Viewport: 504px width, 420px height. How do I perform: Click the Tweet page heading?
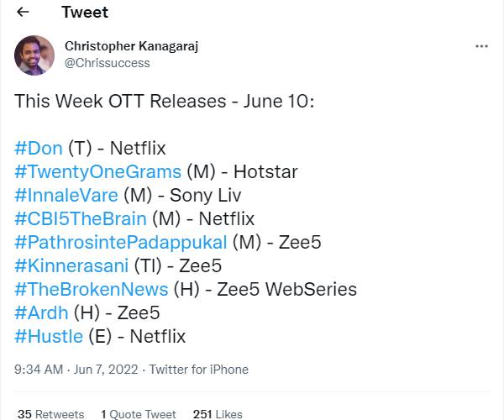pos(85,13)
